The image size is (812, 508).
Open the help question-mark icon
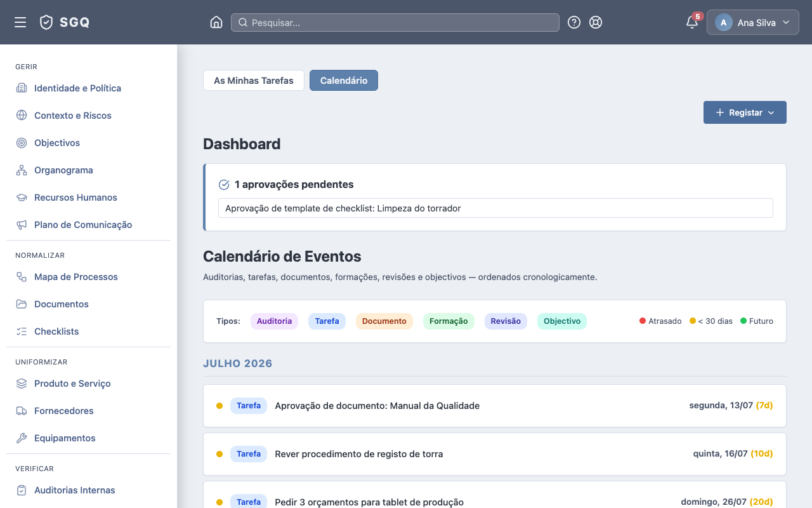574,22
